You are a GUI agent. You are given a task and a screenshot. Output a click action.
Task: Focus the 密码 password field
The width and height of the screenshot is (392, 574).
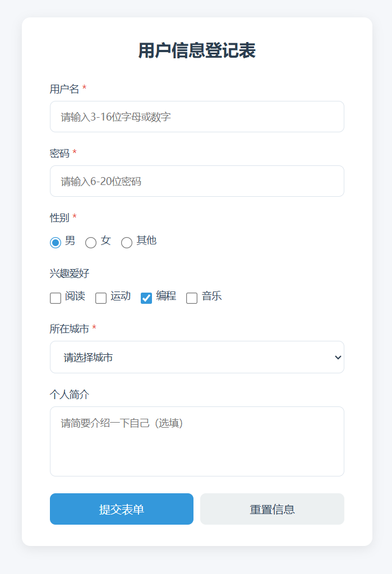click(x=197, y=181)
